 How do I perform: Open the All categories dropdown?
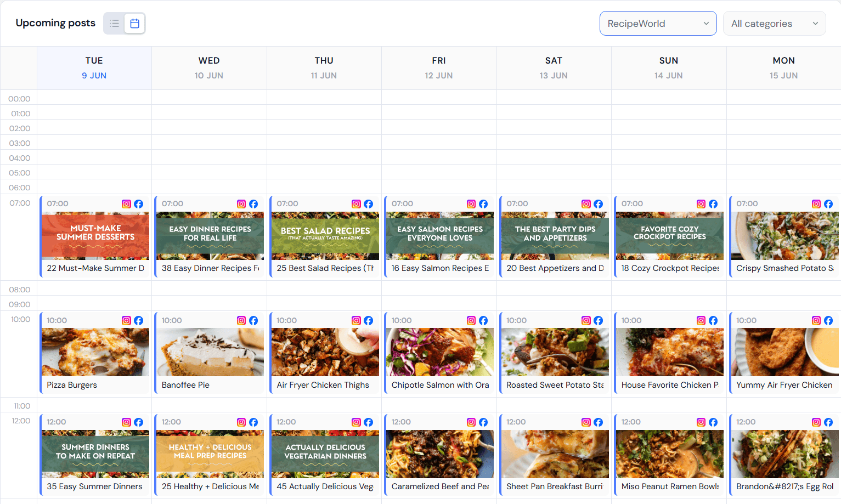(774, 24)
